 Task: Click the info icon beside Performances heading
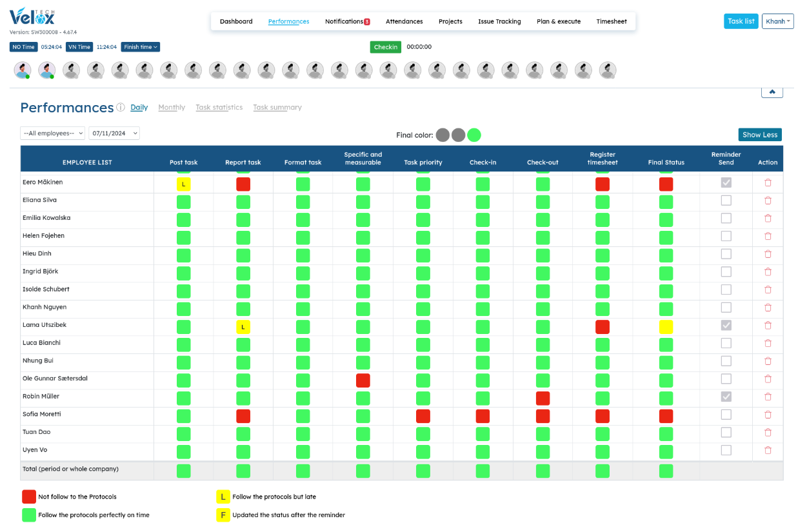pyautogui.click(x=121, y=108)
